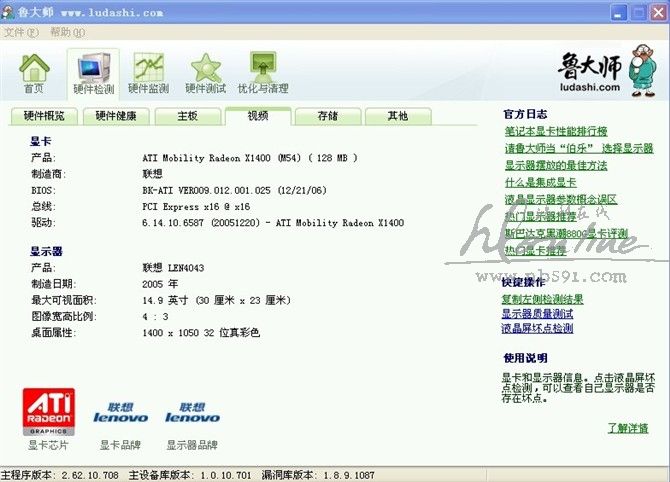Open link 请鲁大师当“伯乐” 选择显示器
The image size is (670, 482).
point(579,149)
